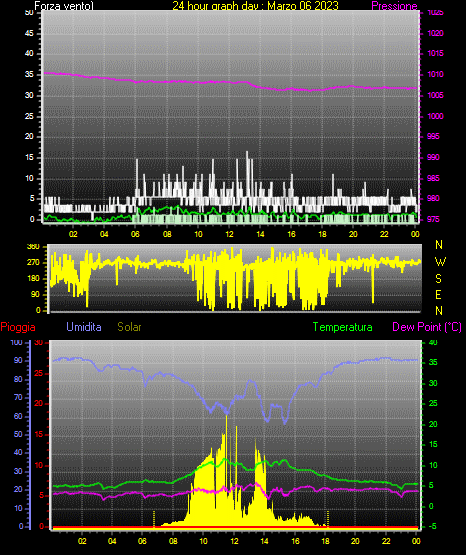Screen dimensions: 466x555
Task: Click the 24 hour graph day title
Action: (x=255, y=6)
